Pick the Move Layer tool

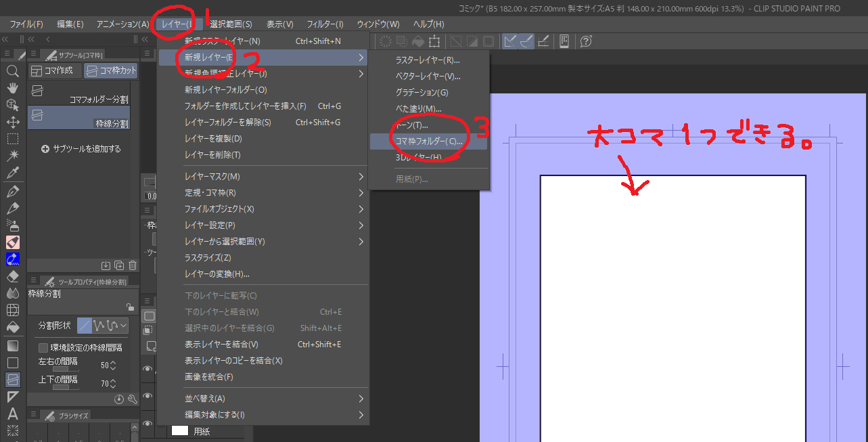tap(12, 122)
